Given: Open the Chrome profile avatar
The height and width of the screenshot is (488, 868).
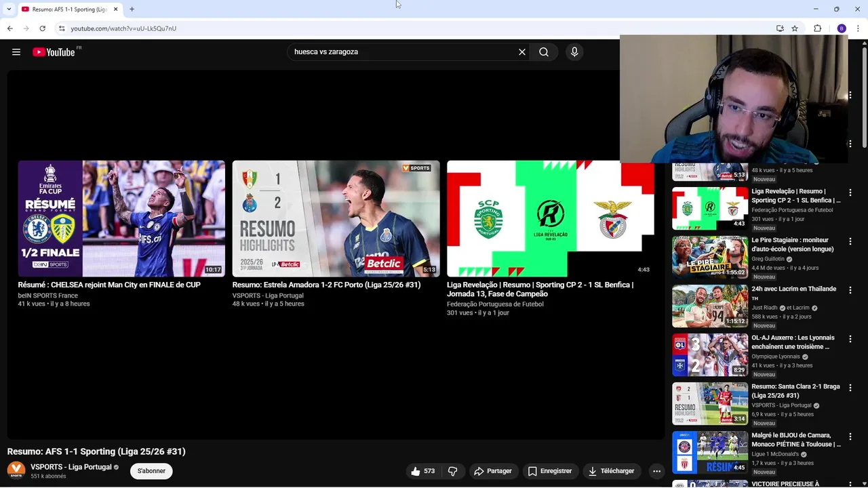Looking at the screenshot, I should [x=842, y=28].
